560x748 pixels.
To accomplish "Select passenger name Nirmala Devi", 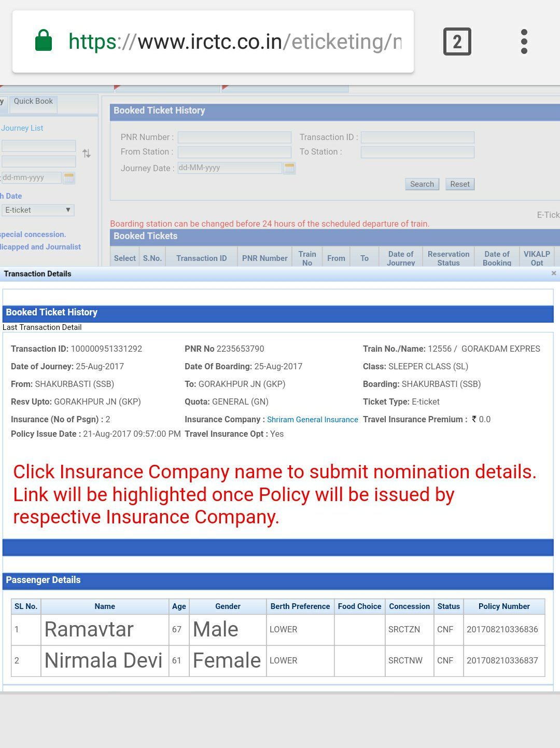I will coord(104,660).
